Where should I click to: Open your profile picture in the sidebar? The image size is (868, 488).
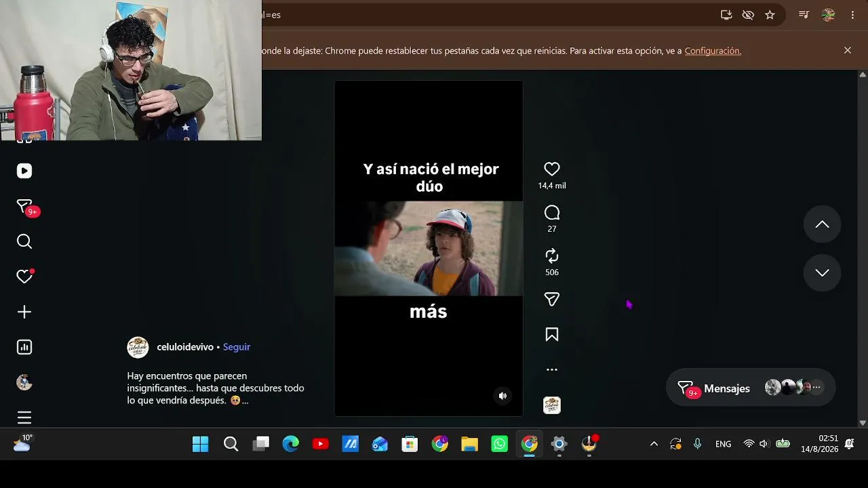click(x=24, y=382)
